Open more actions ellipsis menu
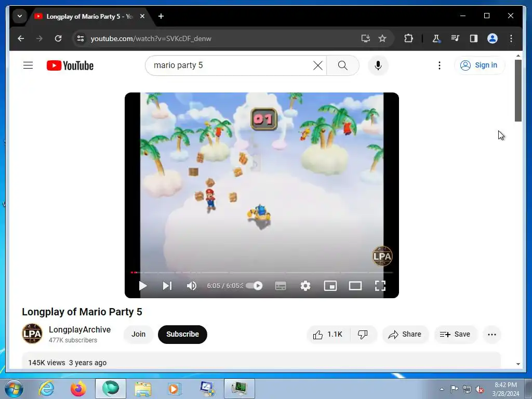532x399 pixels. [492, 335]
